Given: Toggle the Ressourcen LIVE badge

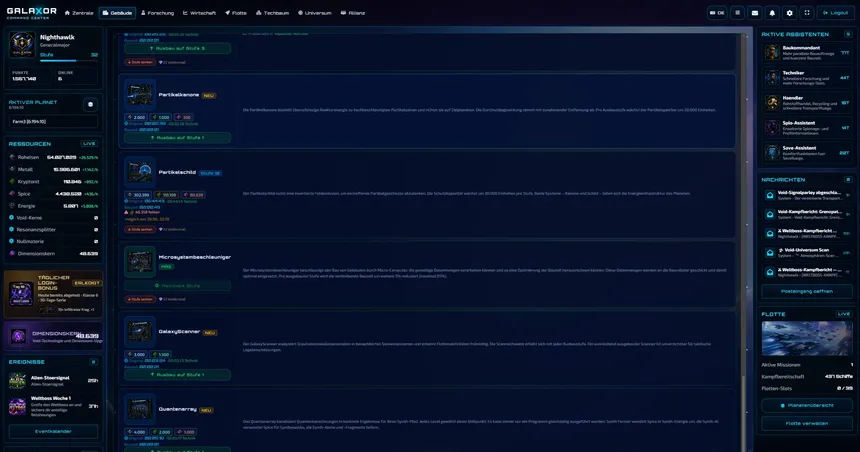Looking at the screenshot, I should 89,144.
